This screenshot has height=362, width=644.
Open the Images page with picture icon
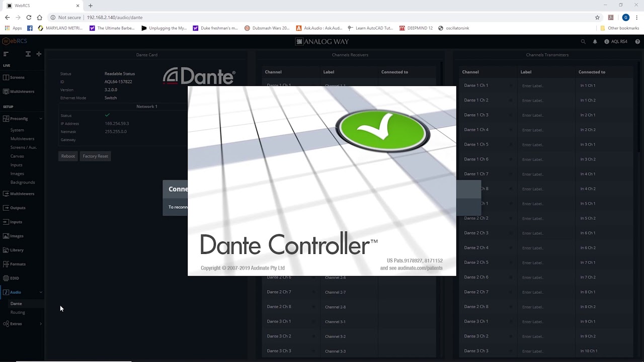click(14, 236)
